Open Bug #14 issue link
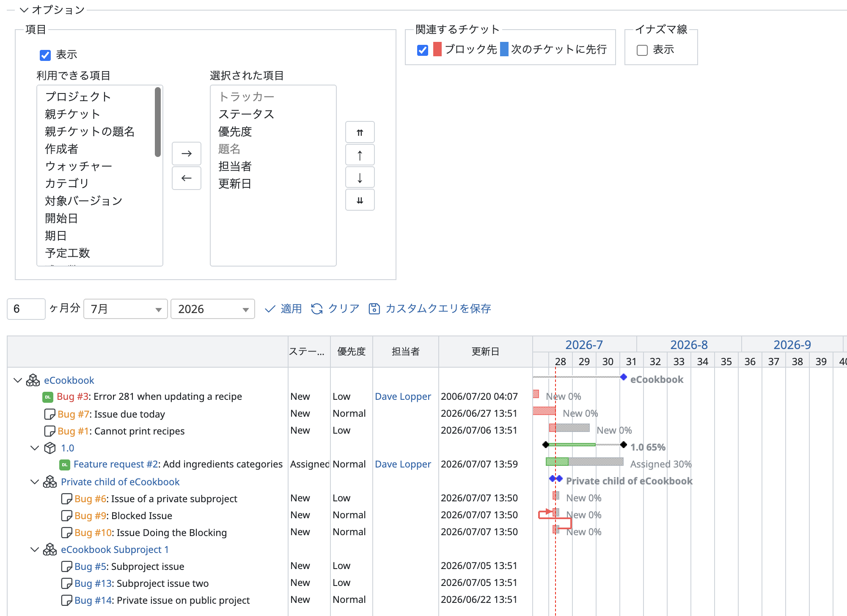847x616 pixels. point(93,600)
